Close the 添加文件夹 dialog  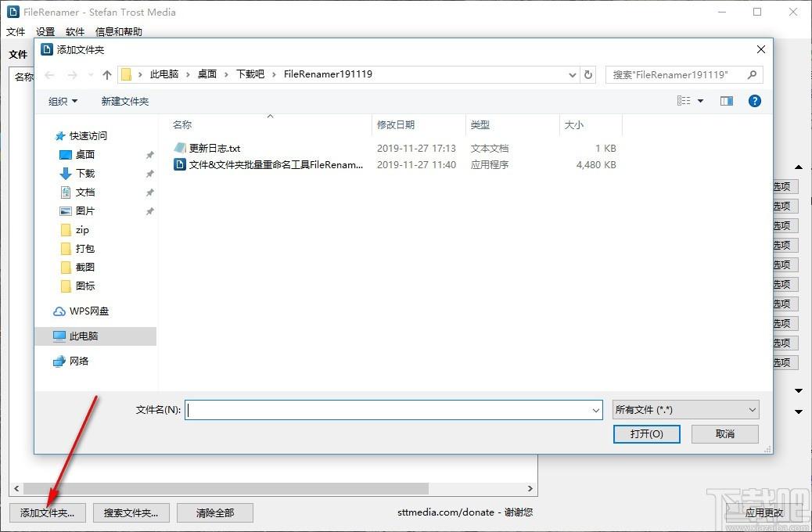point(760,49)
